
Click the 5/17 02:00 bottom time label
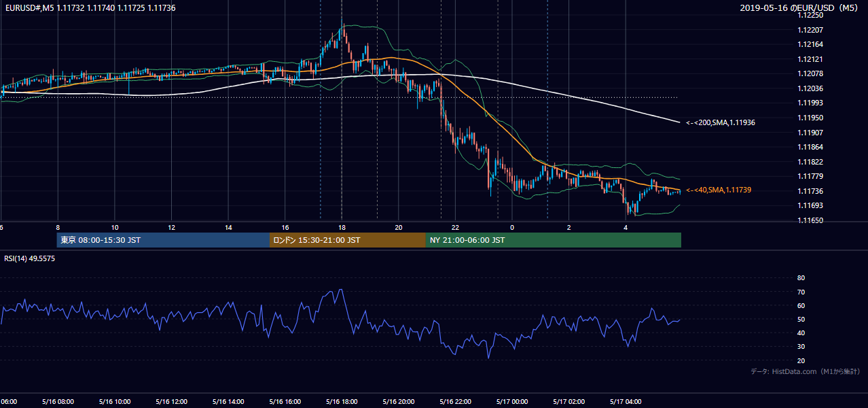[568, 402]
